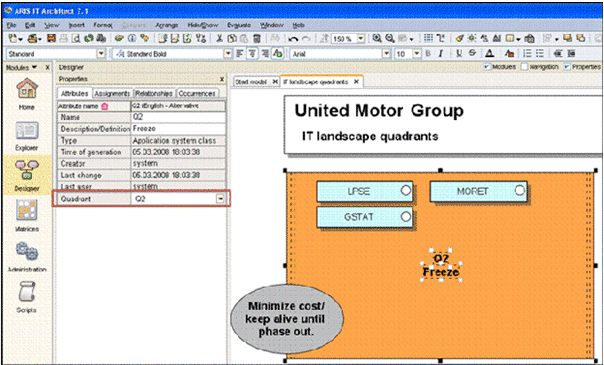Expand the Modules panel dropdown arrow
This screenshot has width=604, height=365.
pos(35,67)
